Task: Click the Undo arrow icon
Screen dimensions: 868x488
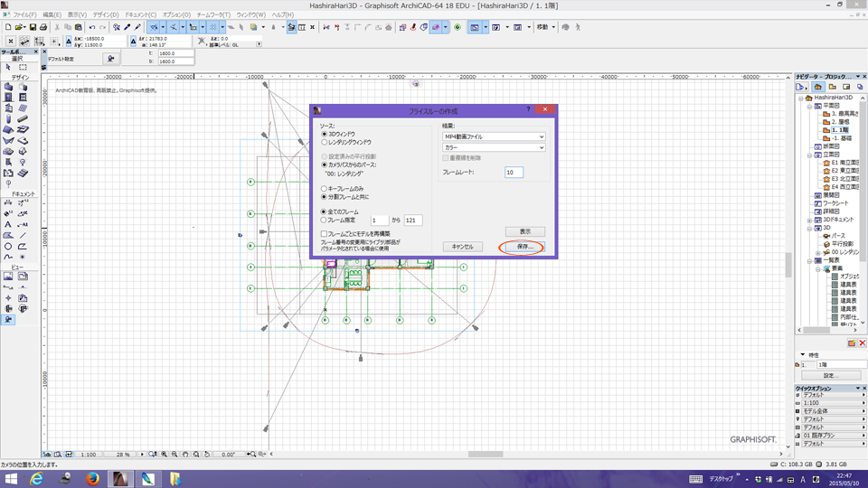Action: pos(92,27)
